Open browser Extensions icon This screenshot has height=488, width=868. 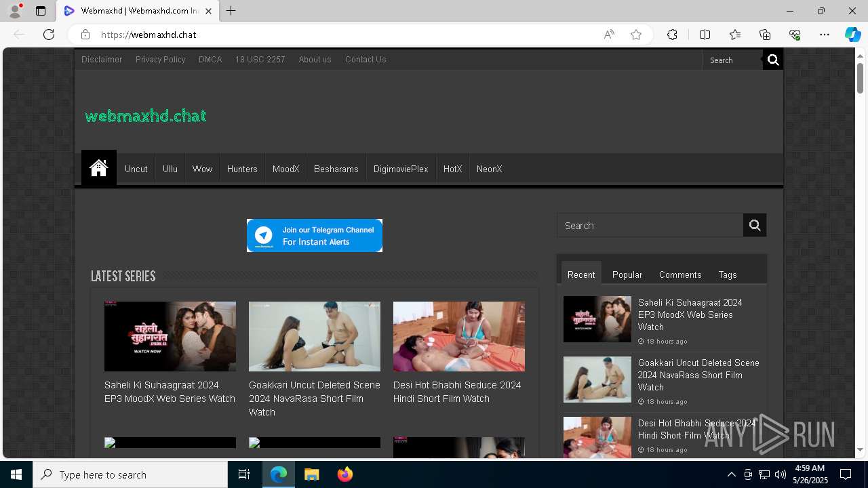point(672,35)
